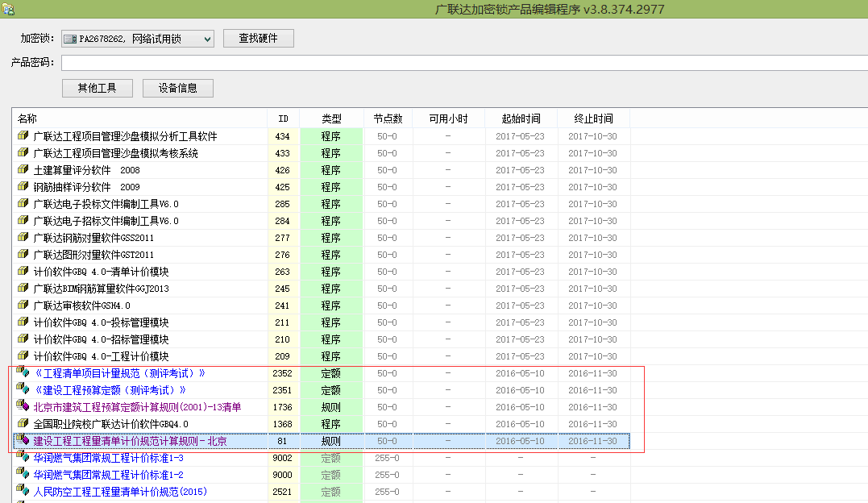Click 类型 cell 程序 in row 241
This screenshot has height=503, width=868.
(x=331, y=306)
